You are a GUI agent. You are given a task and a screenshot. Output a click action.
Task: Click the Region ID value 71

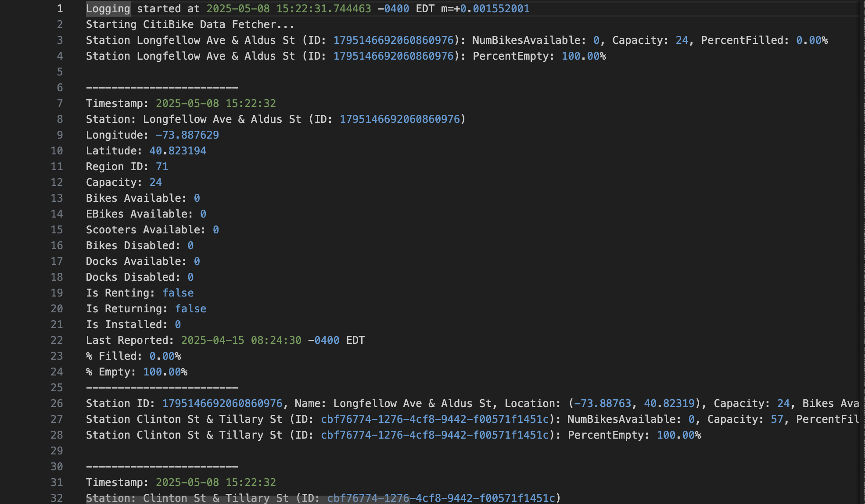pyautogui.click(x=162, y=167)
